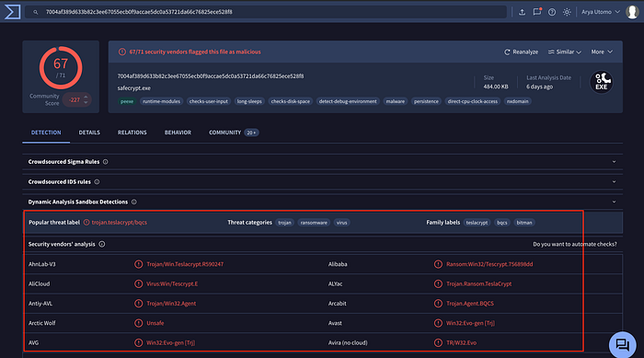Click the nxdomain tag
The height and width of the screenshot is (358, 644).
coord(517,101)
